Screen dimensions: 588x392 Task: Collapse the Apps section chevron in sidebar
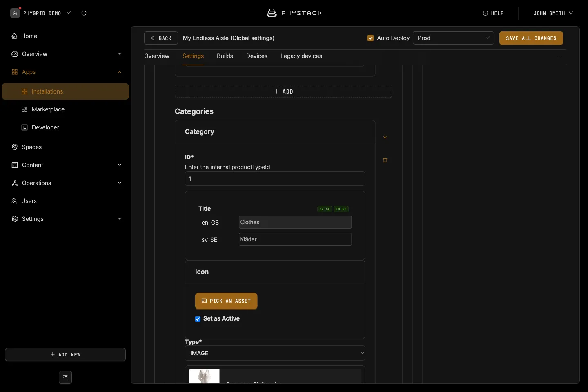[120, 72]
